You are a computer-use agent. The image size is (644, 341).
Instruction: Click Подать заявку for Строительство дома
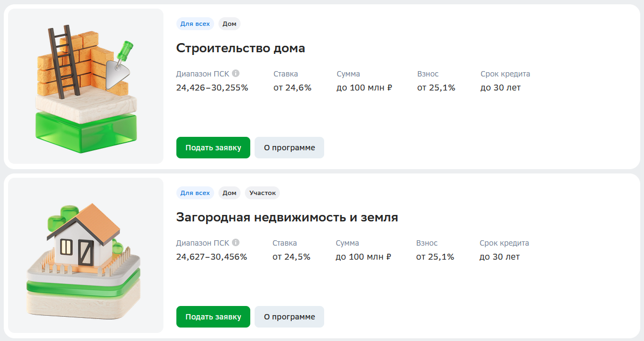[x=213, y=147]
